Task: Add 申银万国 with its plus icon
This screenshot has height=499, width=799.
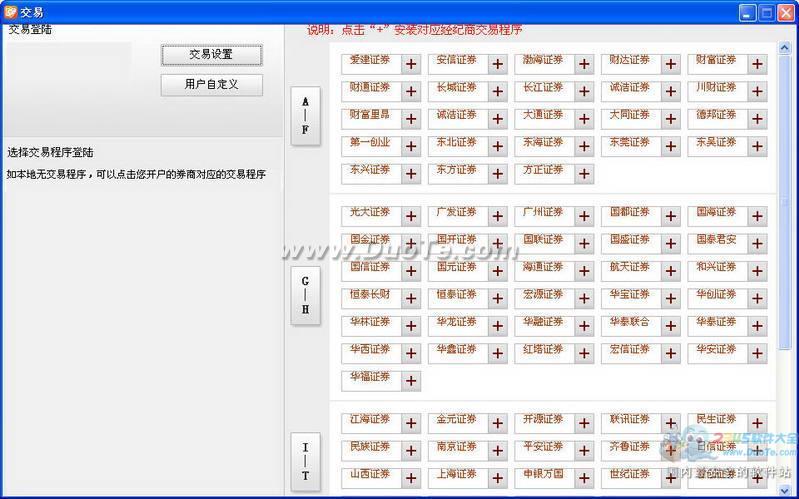Action: coord(584,479)
